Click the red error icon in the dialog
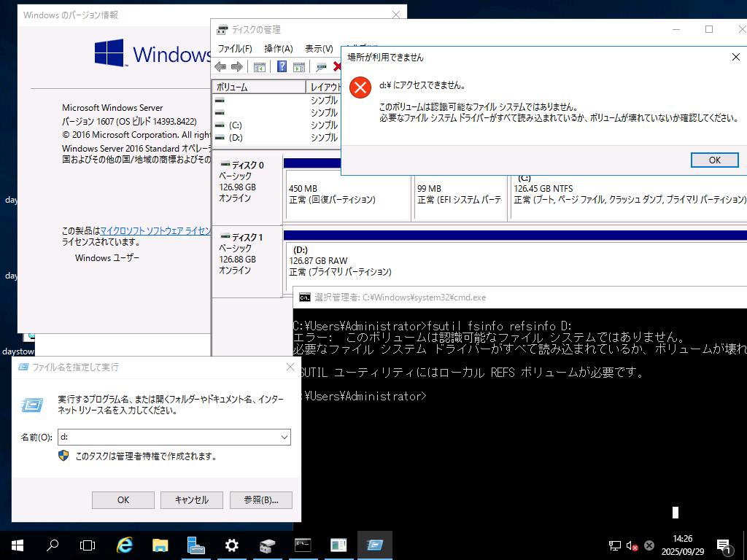Image resolution: width=747 pixels, height=560 pixels. (x=360, y=87)
